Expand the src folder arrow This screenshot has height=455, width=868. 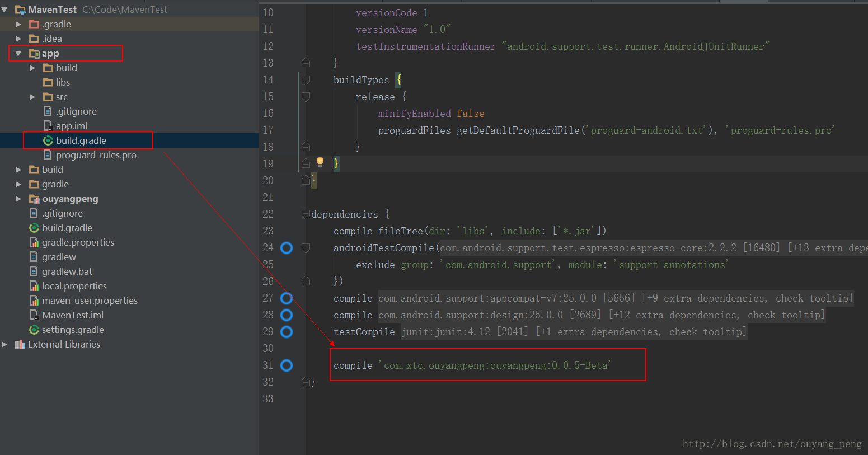(x=32, y=97)
